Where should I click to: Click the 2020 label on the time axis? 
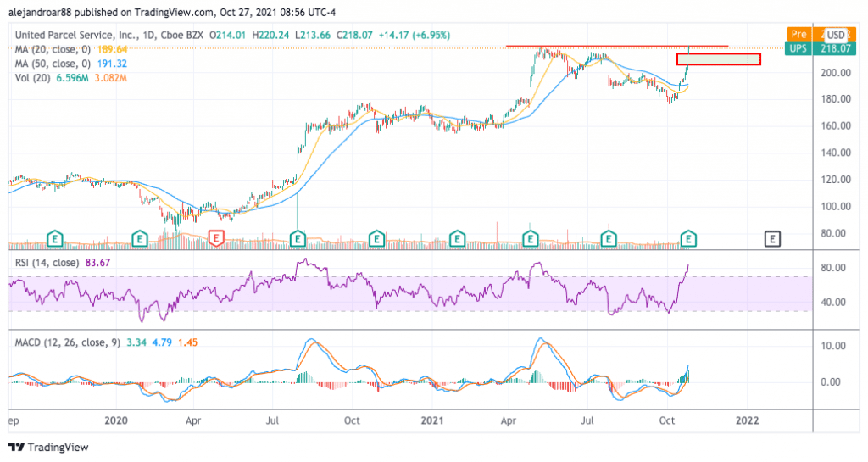115,420
